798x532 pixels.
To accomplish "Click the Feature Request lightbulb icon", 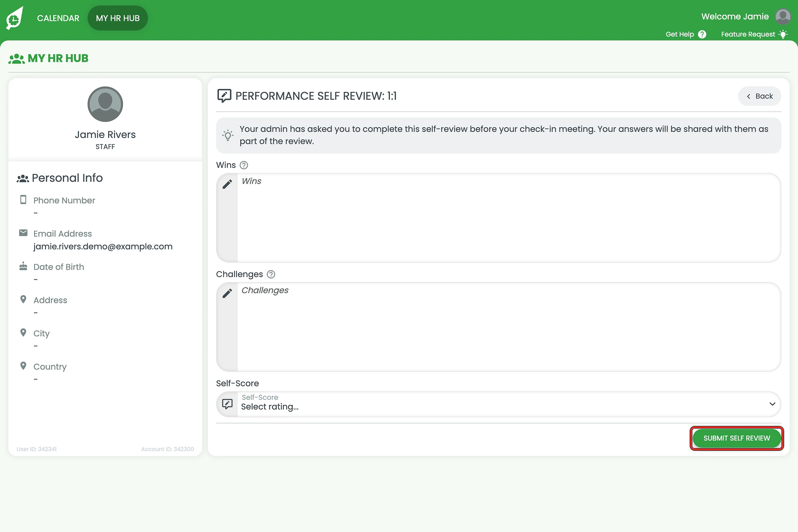I will point(783,34).
